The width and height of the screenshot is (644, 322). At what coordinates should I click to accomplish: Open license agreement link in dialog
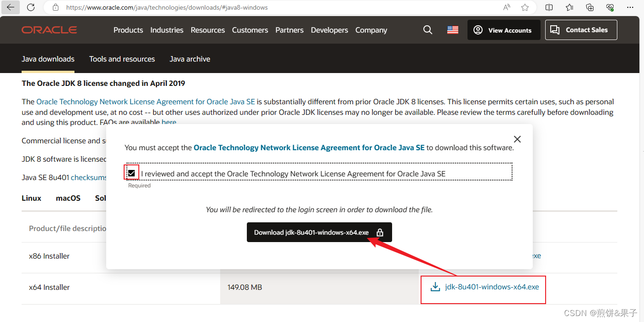click(x=309, y=148)
